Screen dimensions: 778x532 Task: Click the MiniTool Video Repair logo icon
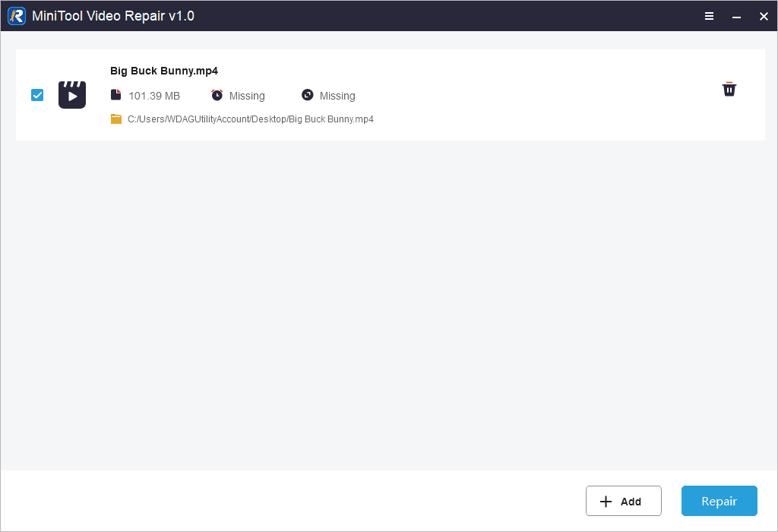17,16
